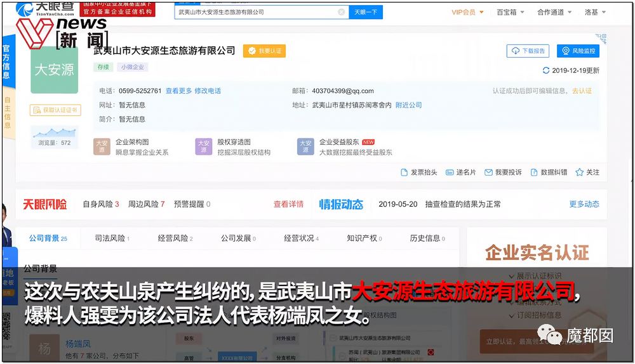Open the 自主信息 side tab
Image resolution: width=635 pixels, height=364 pixels.
[x=8, y=112]
